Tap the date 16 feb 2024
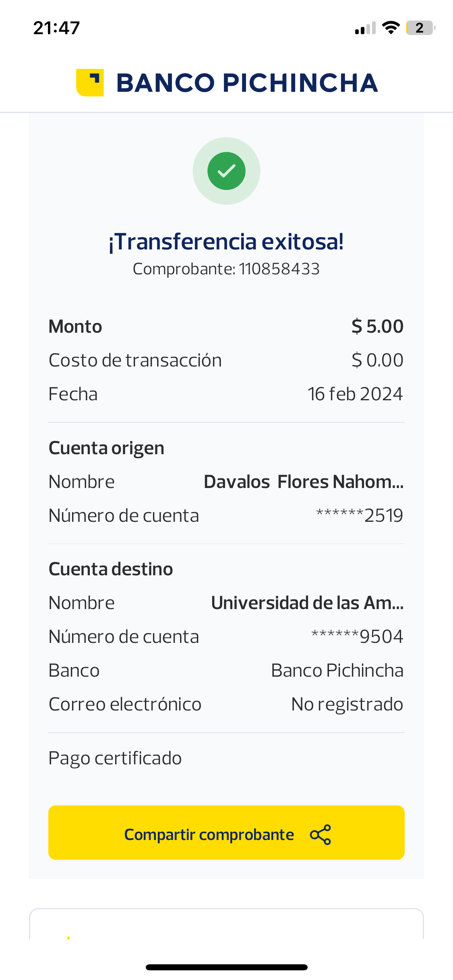This screenshot has width=453, height=980. (x=355, y=394)
